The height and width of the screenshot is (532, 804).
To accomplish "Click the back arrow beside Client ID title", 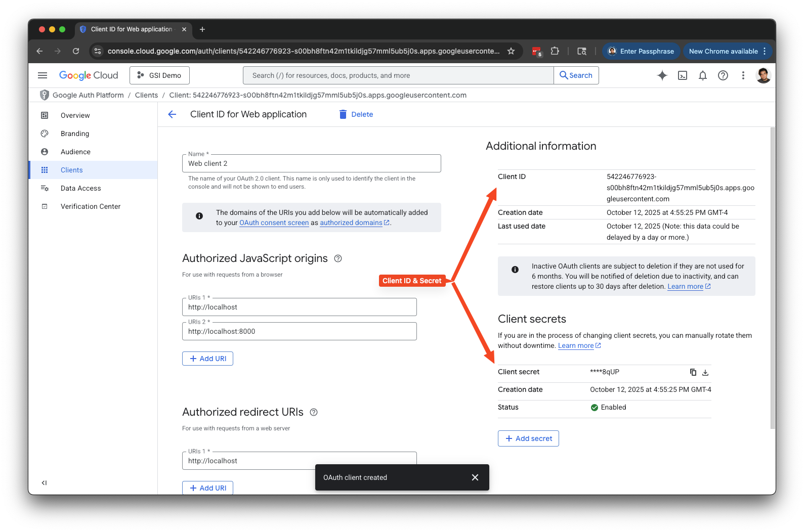I will [172, 114].
